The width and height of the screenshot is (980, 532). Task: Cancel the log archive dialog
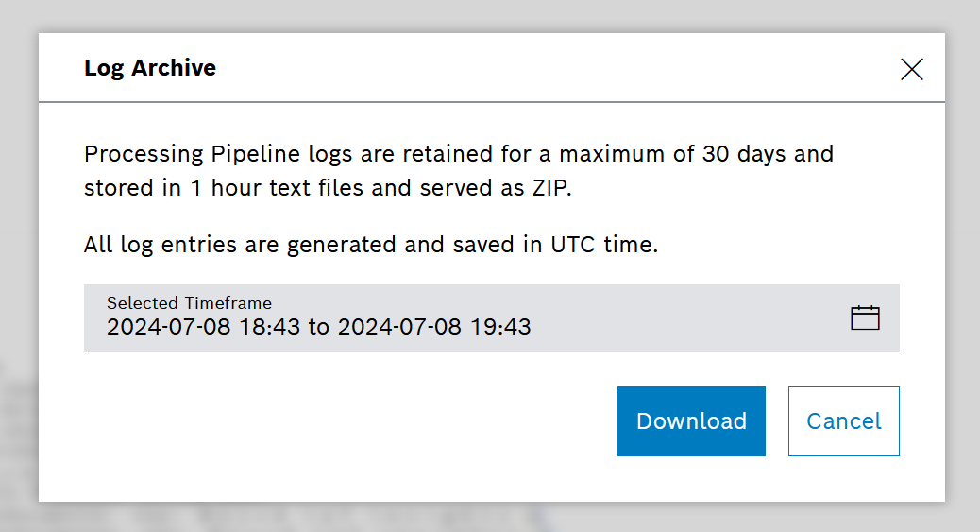coord(843,421)
